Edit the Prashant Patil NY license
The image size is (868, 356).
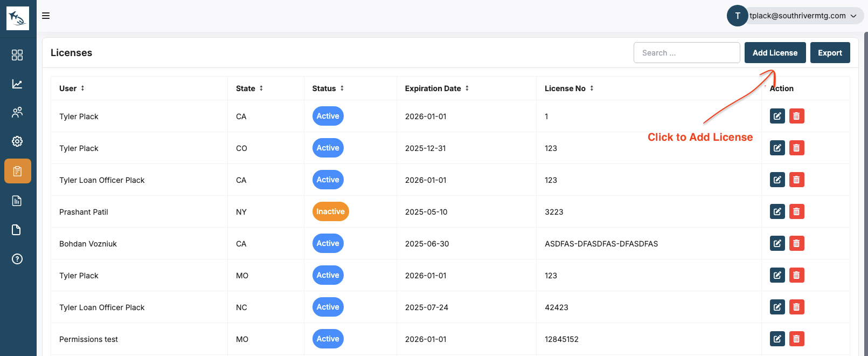pos(777,211)
